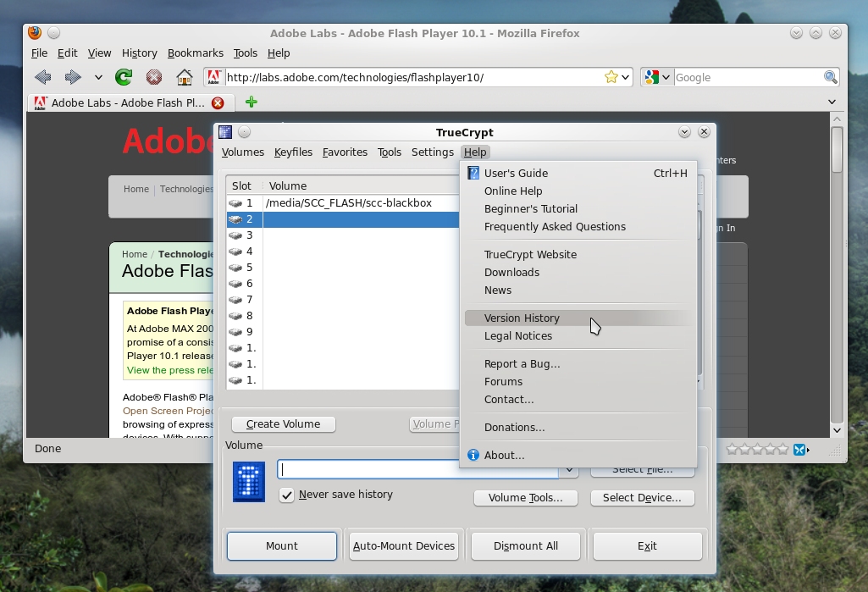
Task: Bookmark page with the star icon
Action: tap(611, 77)
